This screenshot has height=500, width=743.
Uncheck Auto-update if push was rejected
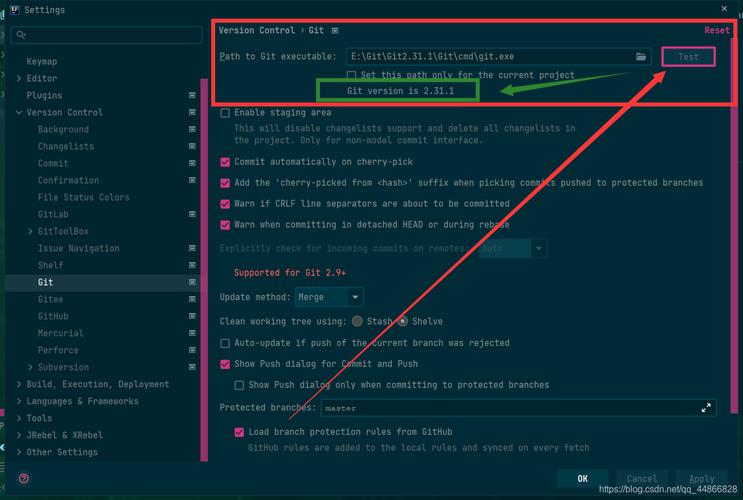[x=225, y=343]
